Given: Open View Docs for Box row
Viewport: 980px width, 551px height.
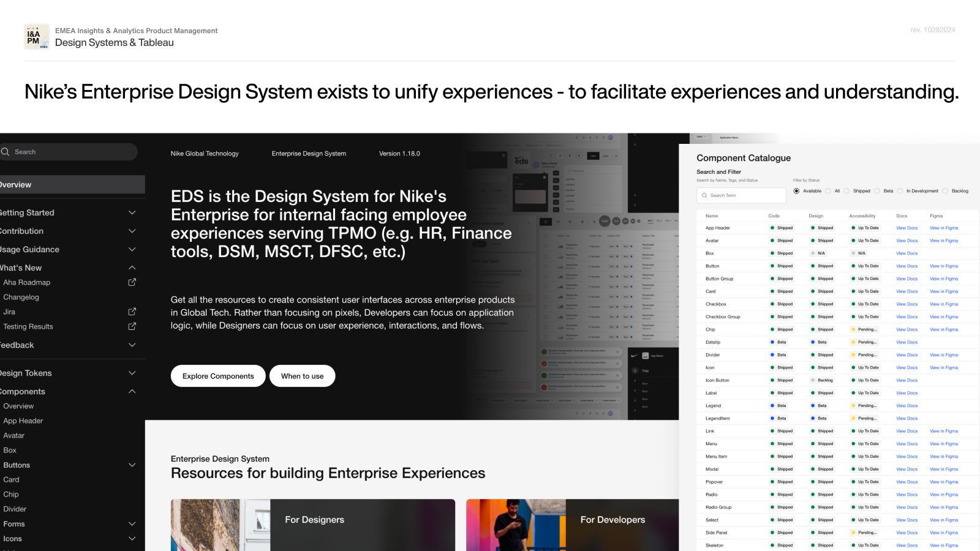Looking at the screenshot, I should [907, 253].
